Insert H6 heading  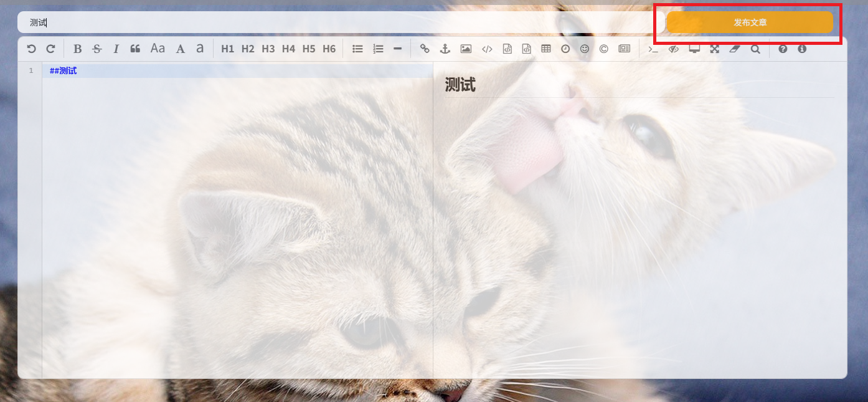click(329, 49)
